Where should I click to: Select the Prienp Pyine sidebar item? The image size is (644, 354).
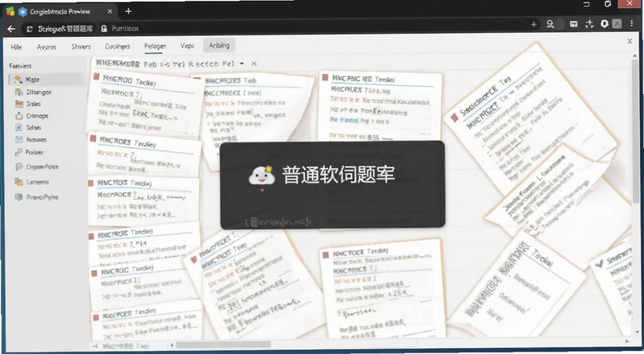pyautogui.click(x=36, y=197)
